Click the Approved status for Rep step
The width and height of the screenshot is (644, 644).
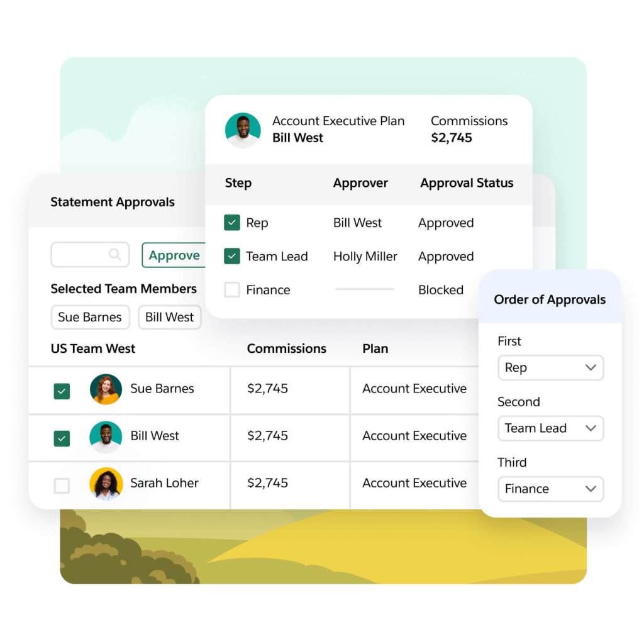tap(446, 223)
